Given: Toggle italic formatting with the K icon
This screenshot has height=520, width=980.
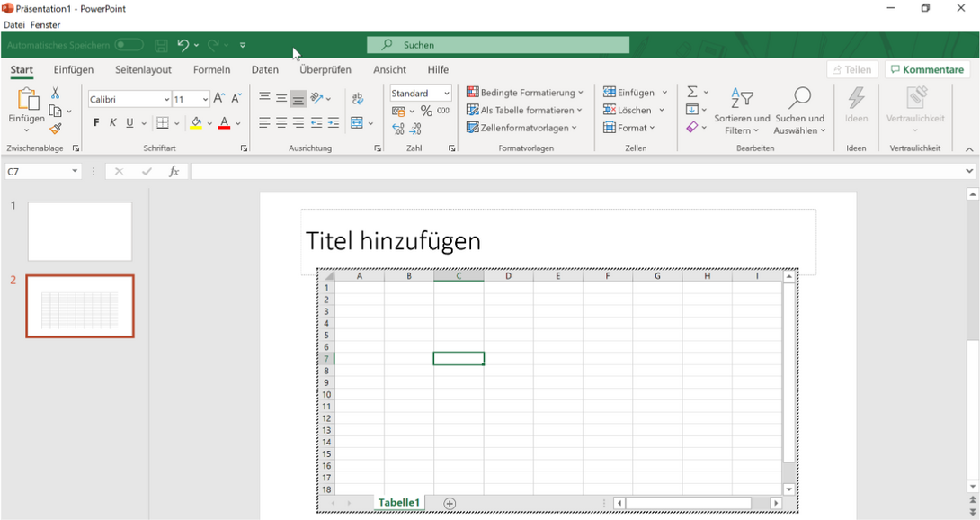Looking at the screenshot, I should point(111,122).
